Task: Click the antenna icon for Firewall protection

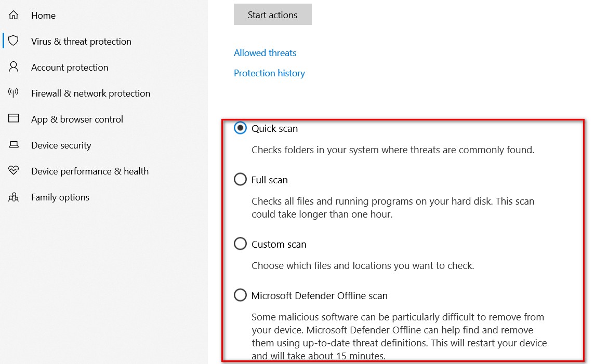Action: (x=14, y=92)
